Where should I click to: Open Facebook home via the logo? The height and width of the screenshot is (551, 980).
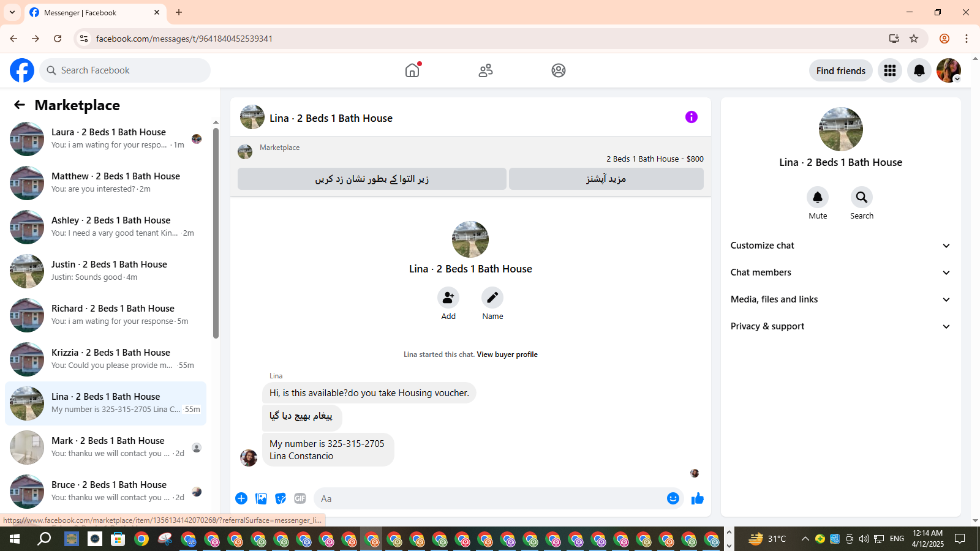22,70
